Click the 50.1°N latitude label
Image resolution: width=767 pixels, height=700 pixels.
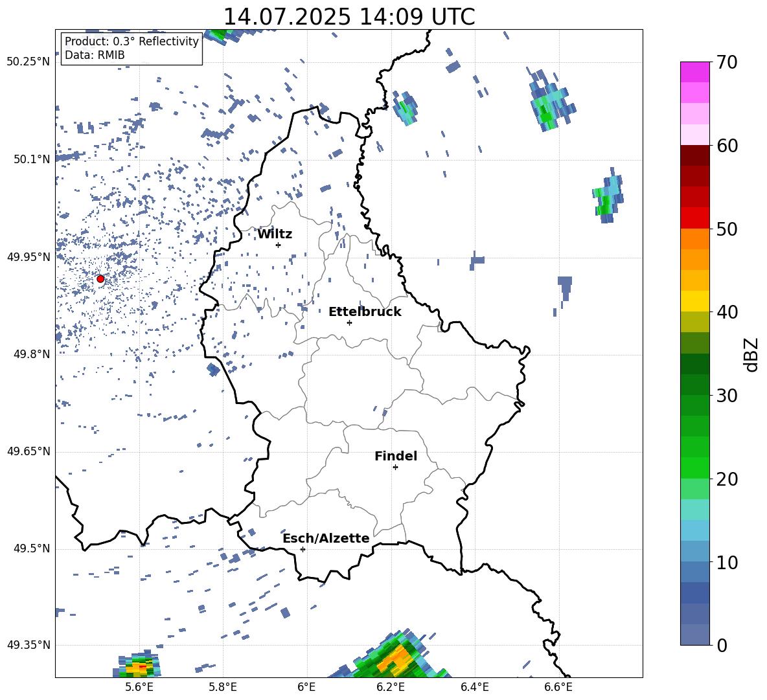(x=32, y=159)
